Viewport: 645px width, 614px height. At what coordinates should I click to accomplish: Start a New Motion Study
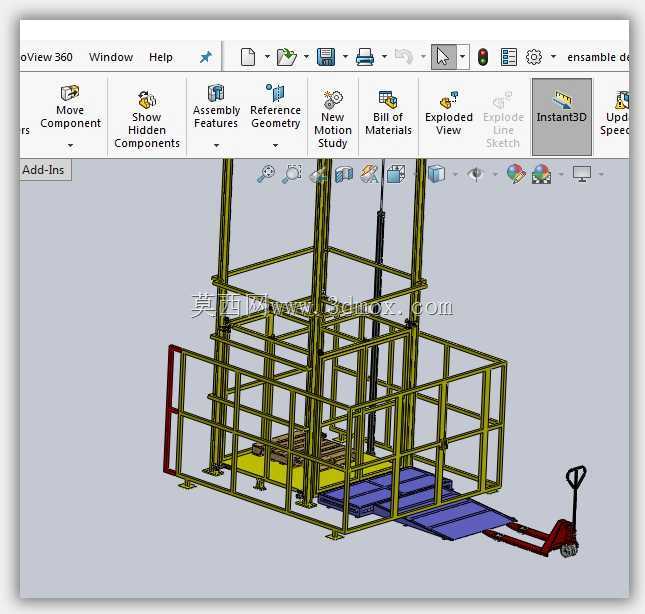333,119
